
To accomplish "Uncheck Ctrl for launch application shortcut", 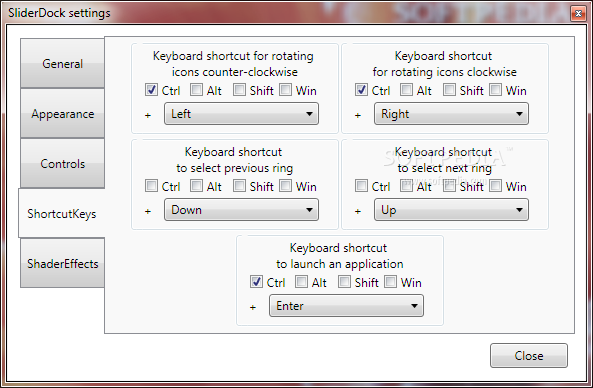I will coord(256,282).
